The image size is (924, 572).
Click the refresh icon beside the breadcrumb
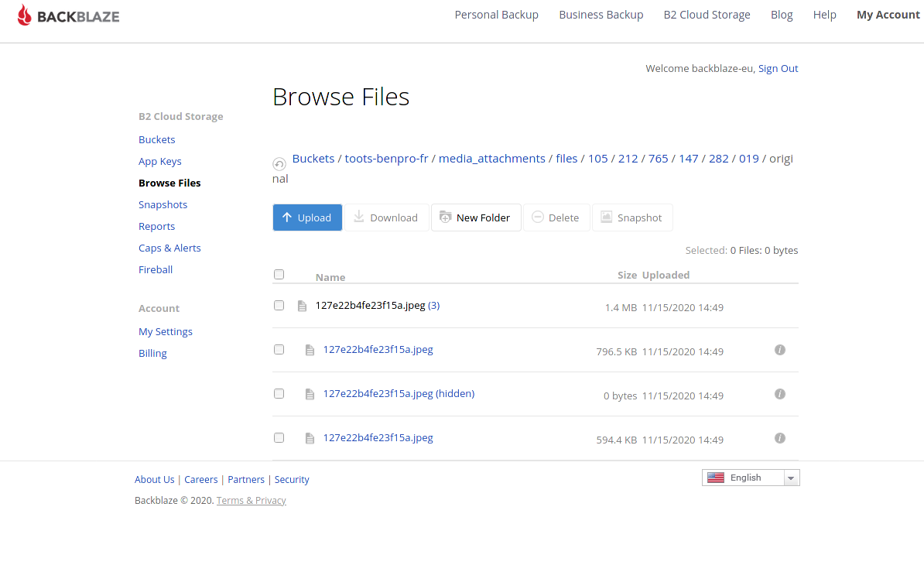(279, 163)
